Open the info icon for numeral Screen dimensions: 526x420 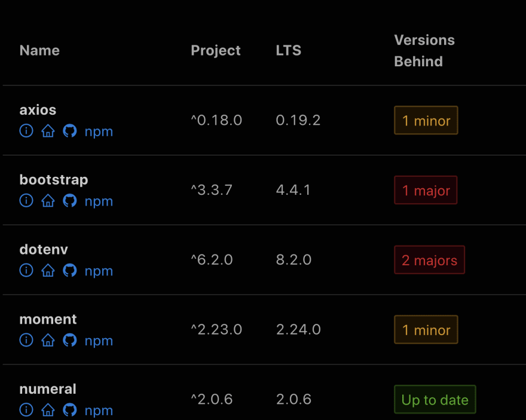pos(26,410)
